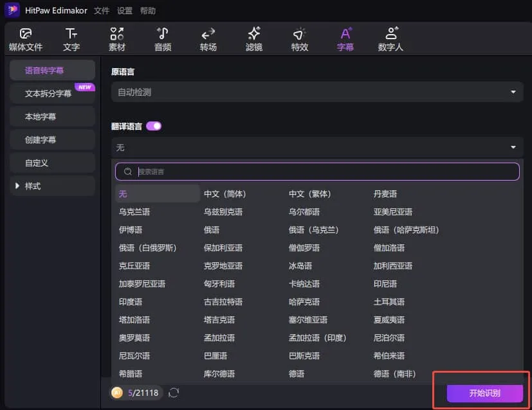Switch to the 音频 audio panel
Viewport: 532px width, 410px height.
(x=162, y=38)
